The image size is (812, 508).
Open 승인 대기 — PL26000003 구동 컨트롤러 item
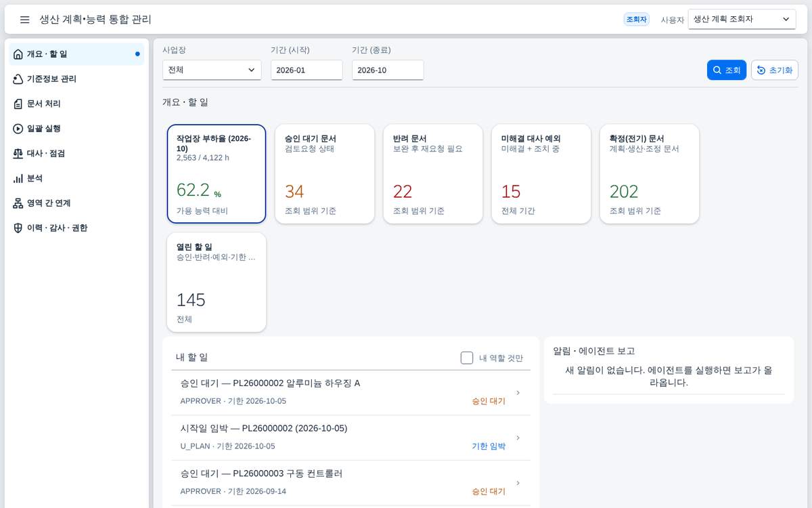point(351,483)
